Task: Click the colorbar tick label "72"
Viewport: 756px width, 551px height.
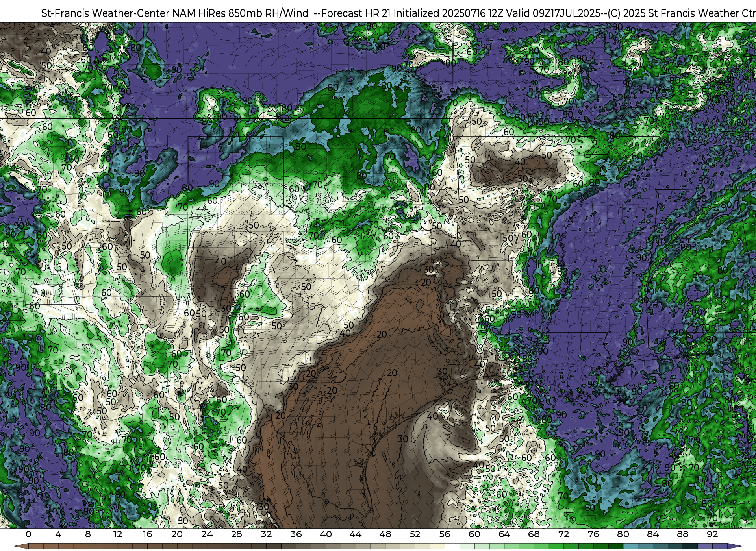Action: tap(563, 534)
